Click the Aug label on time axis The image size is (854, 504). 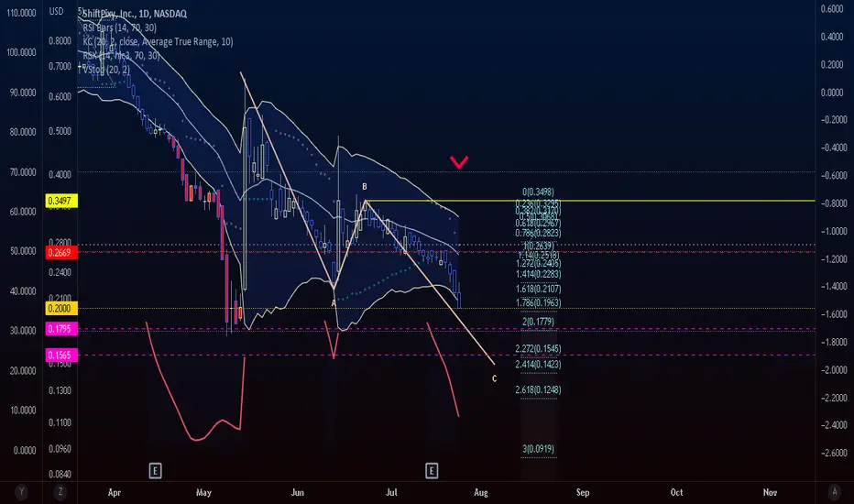[x=481, y=493]
